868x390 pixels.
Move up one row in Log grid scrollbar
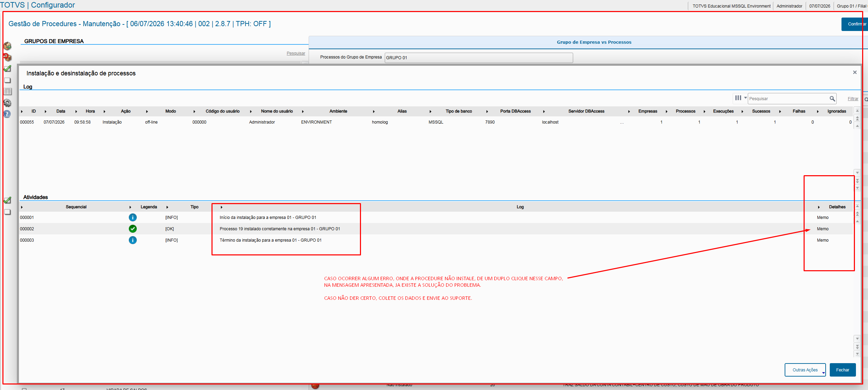coord(857,126)
